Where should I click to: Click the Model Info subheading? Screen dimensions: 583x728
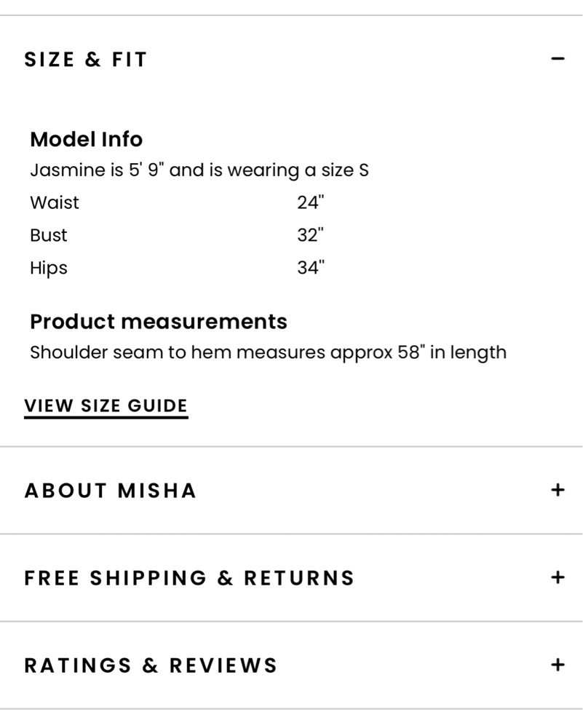pos(87,139)
